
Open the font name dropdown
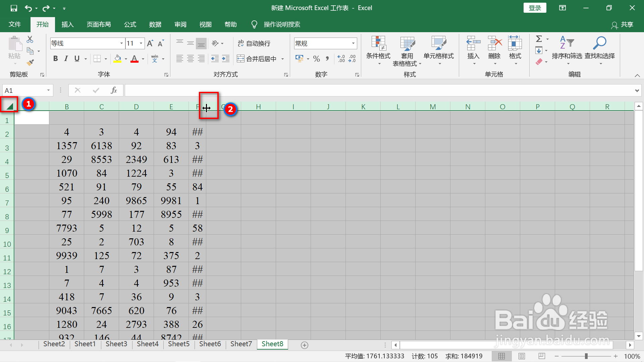point(121,43)
